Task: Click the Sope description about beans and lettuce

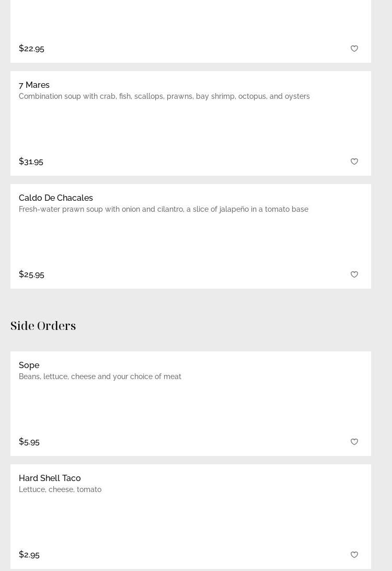Action: 100,376
